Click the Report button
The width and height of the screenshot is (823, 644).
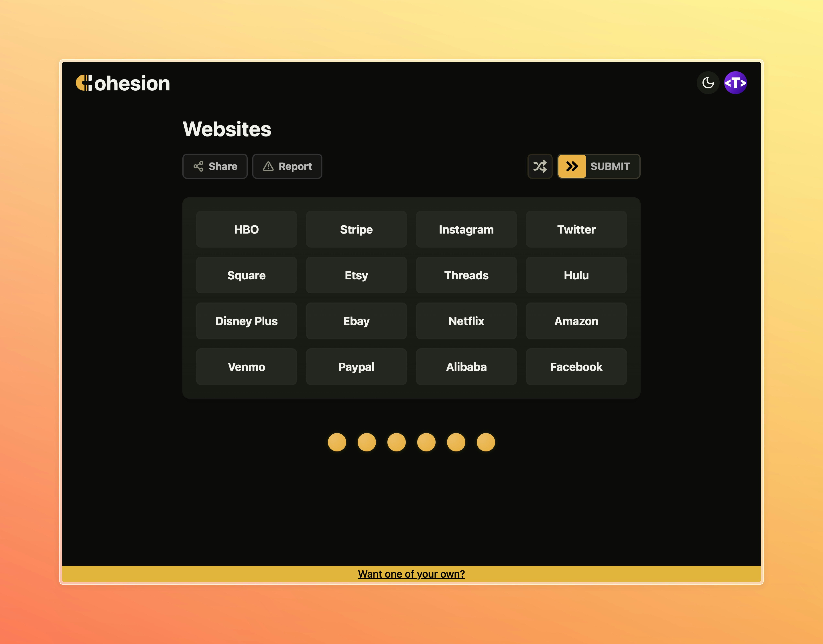(287, 166)
